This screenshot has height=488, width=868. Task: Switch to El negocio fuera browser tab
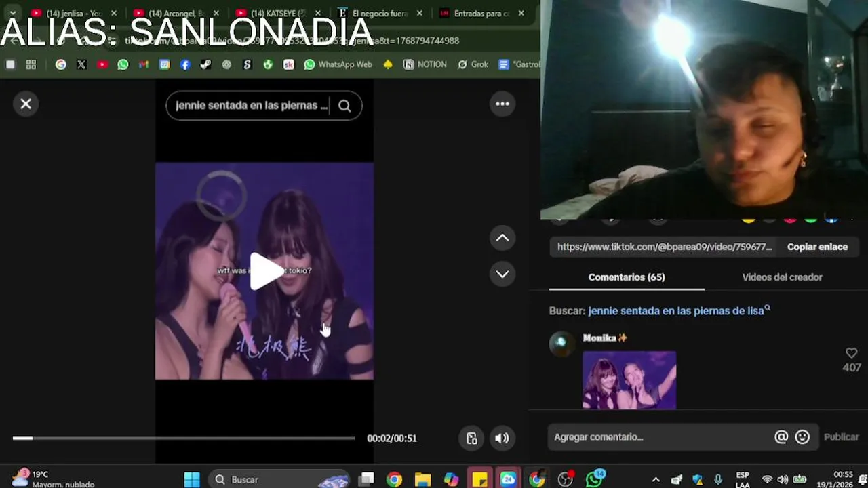(x=373, y=13)
